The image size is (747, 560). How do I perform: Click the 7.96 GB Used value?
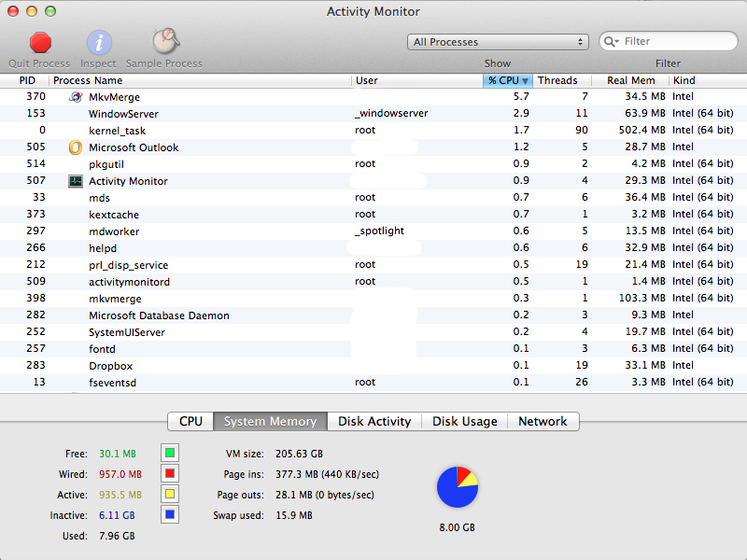pyautogui.click(x=117, y=536)
